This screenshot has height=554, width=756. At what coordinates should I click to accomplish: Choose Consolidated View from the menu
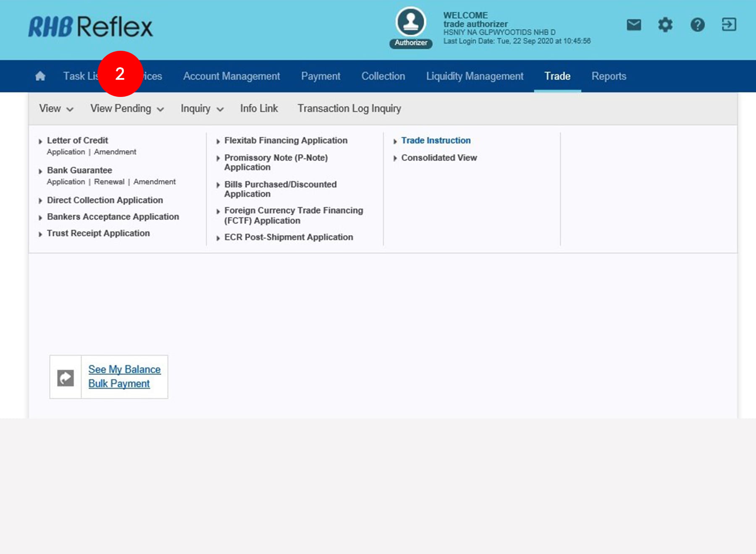pyautogui.click(x=439, y=158)
